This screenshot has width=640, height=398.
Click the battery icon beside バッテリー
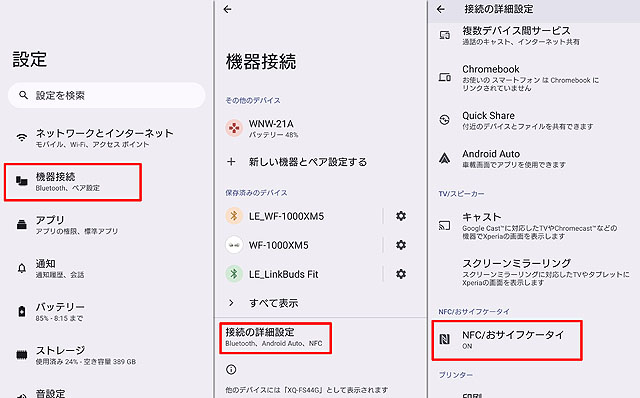pos(22,311)
